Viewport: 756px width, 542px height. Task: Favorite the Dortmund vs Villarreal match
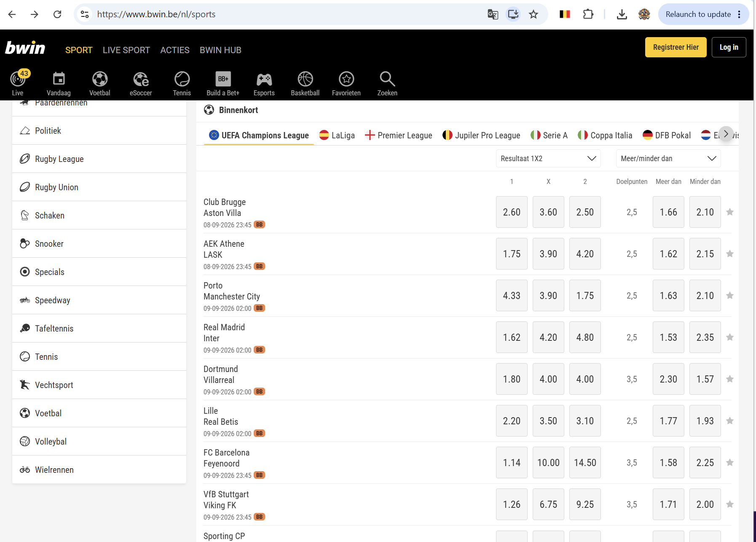(x=730, y=379)
